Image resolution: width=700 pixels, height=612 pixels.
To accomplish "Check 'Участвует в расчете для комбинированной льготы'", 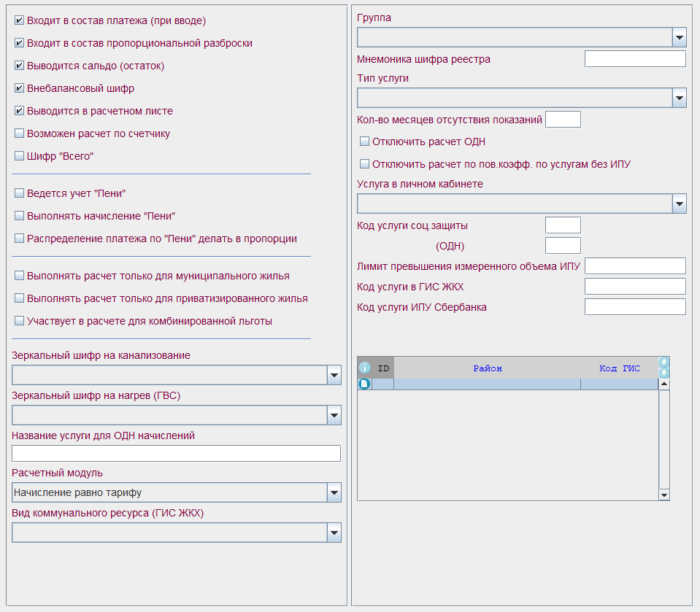I will 19,321.
